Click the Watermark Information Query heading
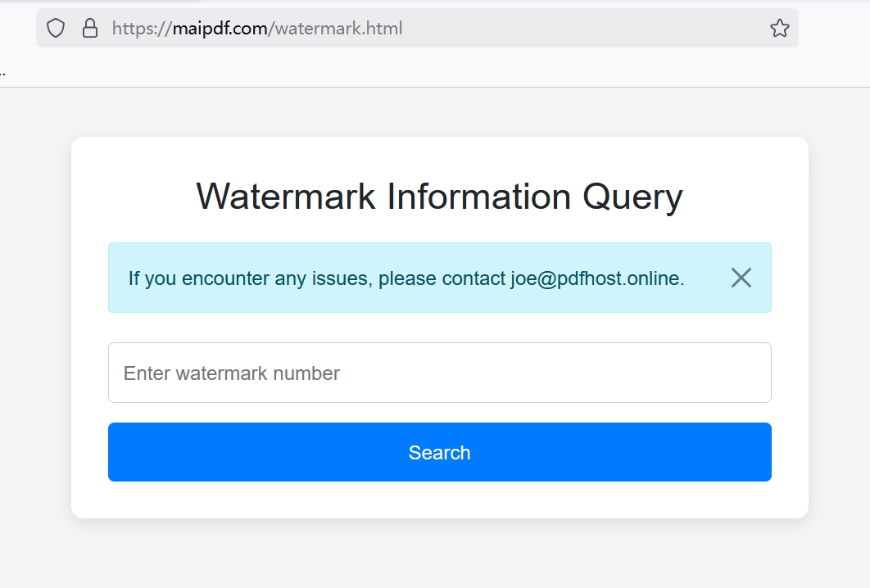The height and width of the screenshot is (588, 870). click(x=439, y=197)
